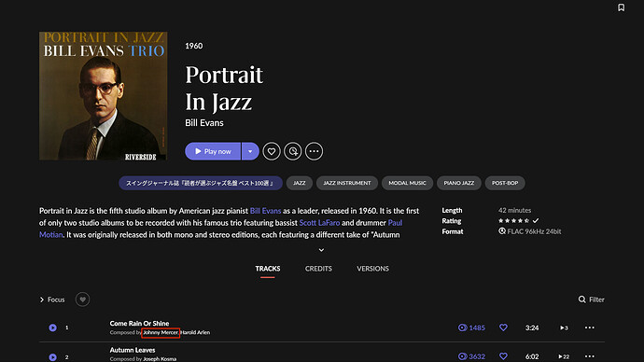The image size is (644, 362).
Task: Click the 3632 performances eye icon
Action: 462,356
